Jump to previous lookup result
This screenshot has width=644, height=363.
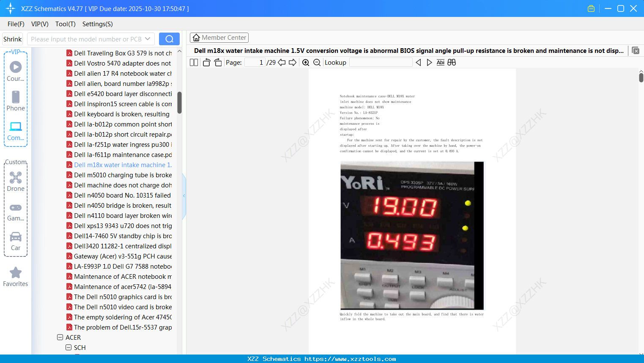(x=418, y=63)
